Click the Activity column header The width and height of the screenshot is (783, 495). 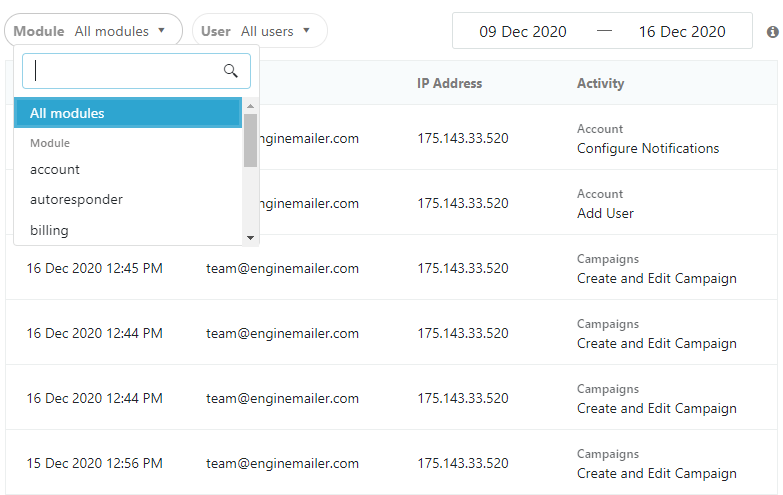(x=600, y=84)
